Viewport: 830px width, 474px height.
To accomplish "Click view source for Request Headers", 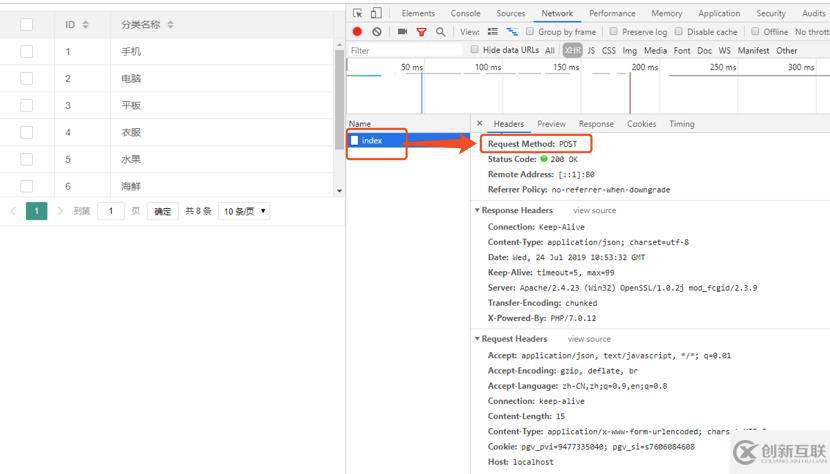I will (x=589, y=339).
